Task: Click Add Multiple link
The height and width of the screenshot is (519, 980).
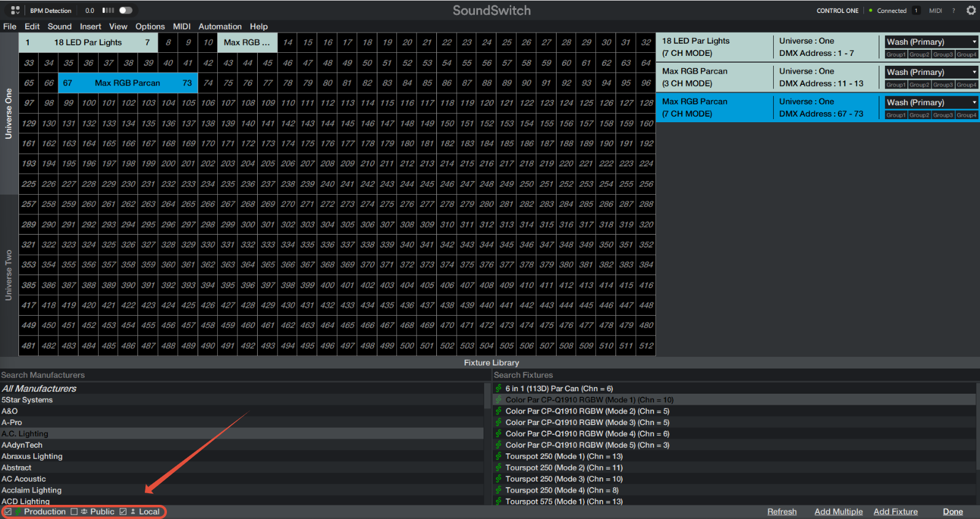Action: point(838,512)
